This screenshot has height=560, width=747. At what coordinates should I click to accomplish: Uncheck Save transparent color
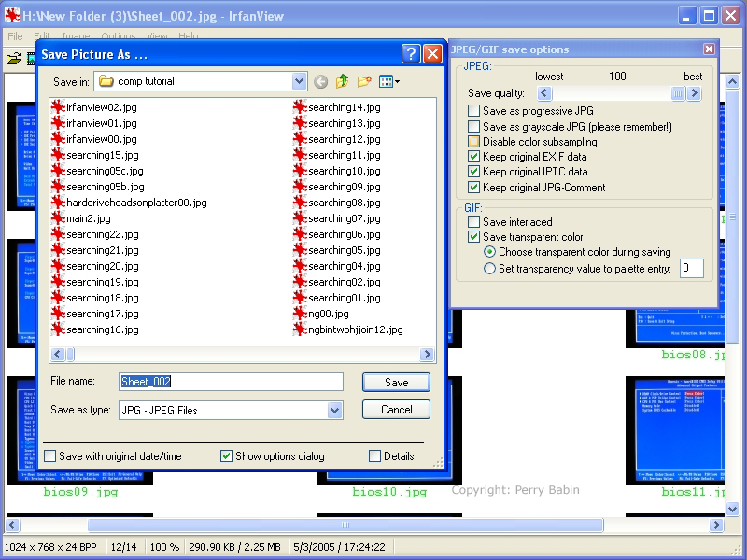point(473,237)
